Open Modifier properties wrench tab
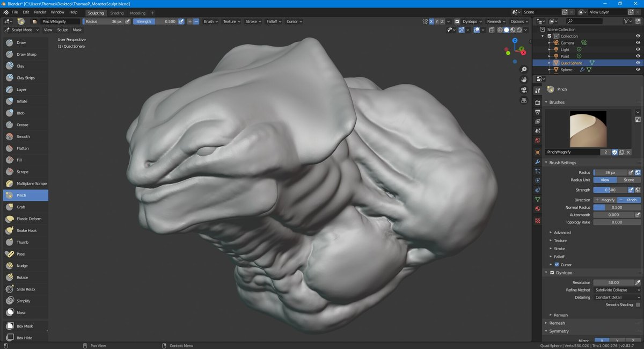The width and height of the screenshot is (644, 349). coord(537,162)
